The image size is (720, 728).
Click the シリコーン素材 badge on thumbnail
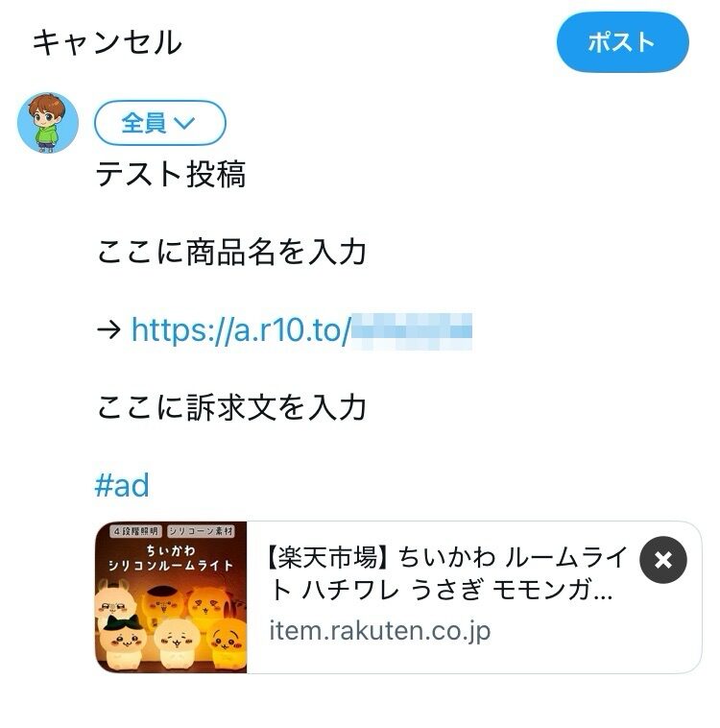click(201, 531)
